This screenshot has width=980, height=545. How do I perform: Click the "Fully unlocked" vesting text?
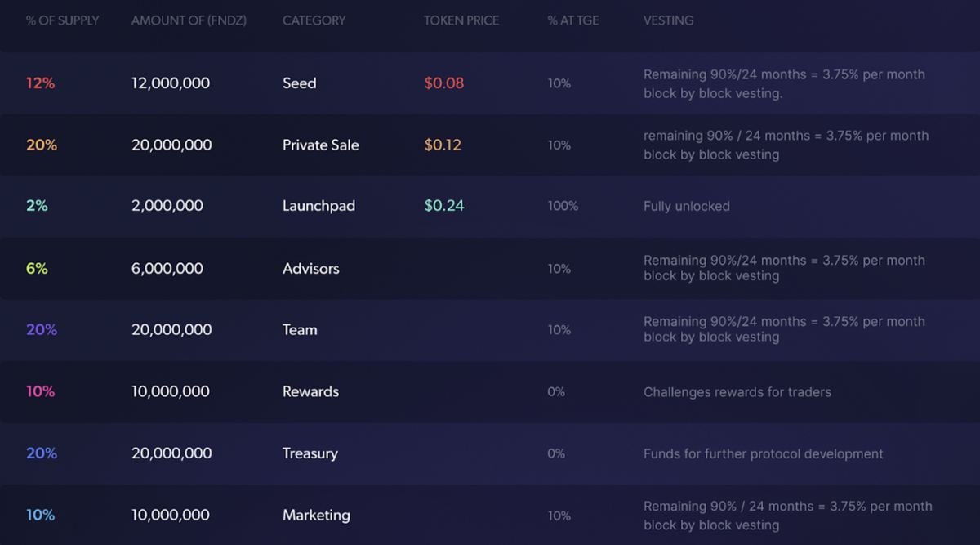point(686,207)
